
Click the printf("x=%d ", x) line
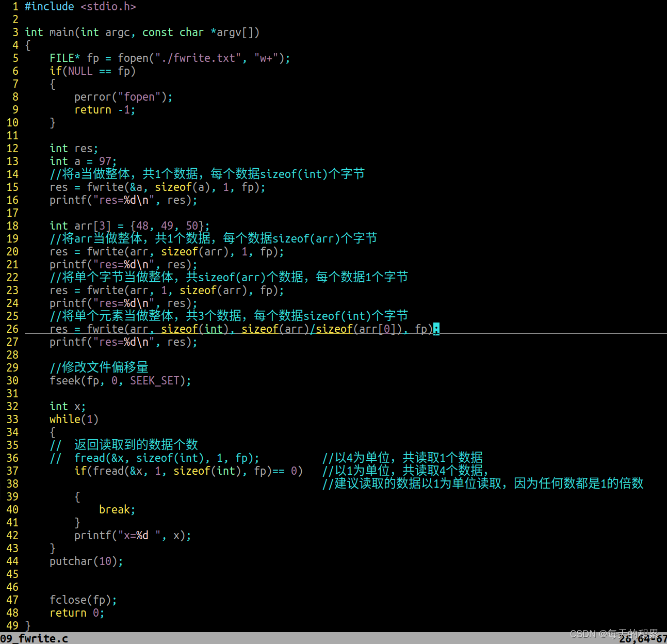click(x=133, y=536)
